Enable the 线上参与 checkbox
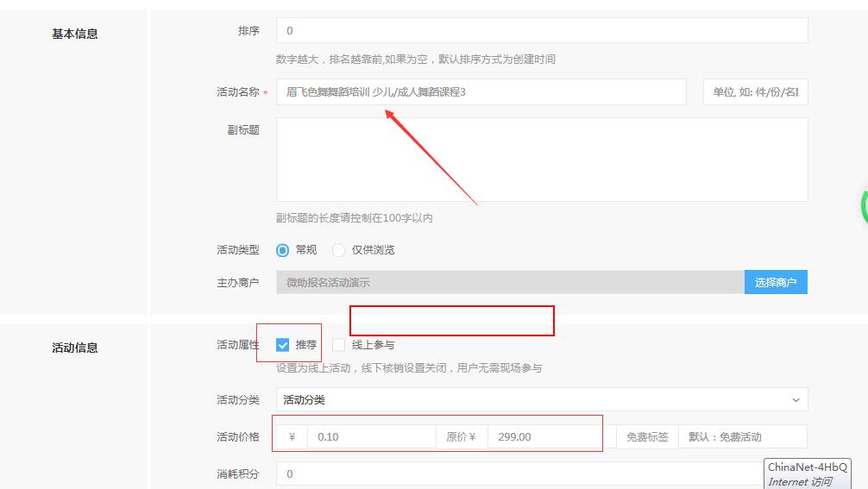Viewport: 868px width, 489px height. (x=338, y=345)
